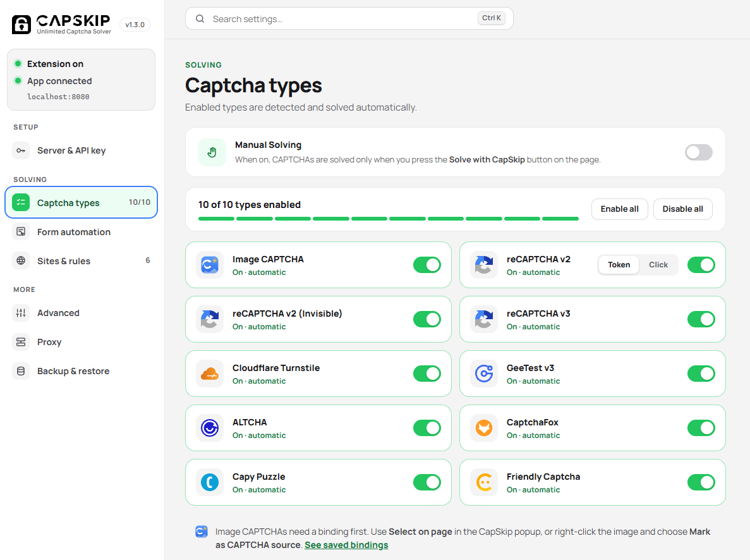Click the types enabled progress bar
This screenshot has height=560, width=750.
click(x=389, y=219)
